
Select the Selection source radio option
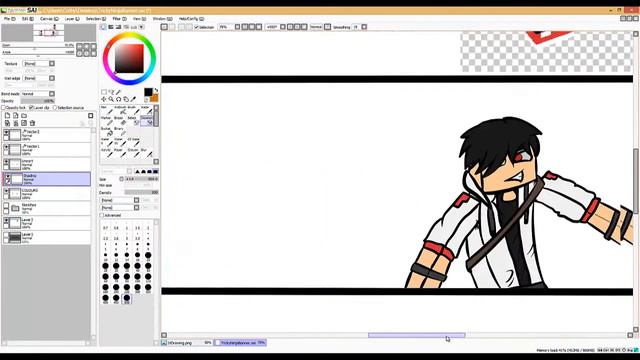pos(55,108)
